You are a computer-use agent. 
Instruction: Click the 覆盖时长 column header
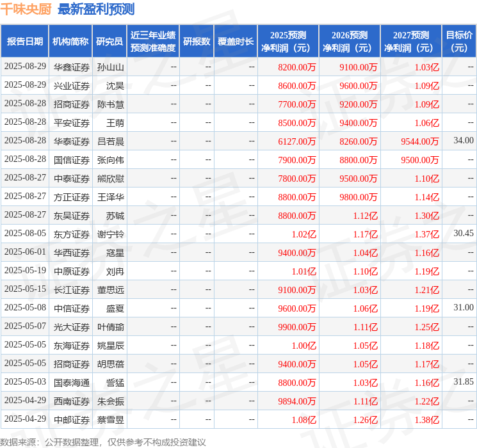coord(236,42)
